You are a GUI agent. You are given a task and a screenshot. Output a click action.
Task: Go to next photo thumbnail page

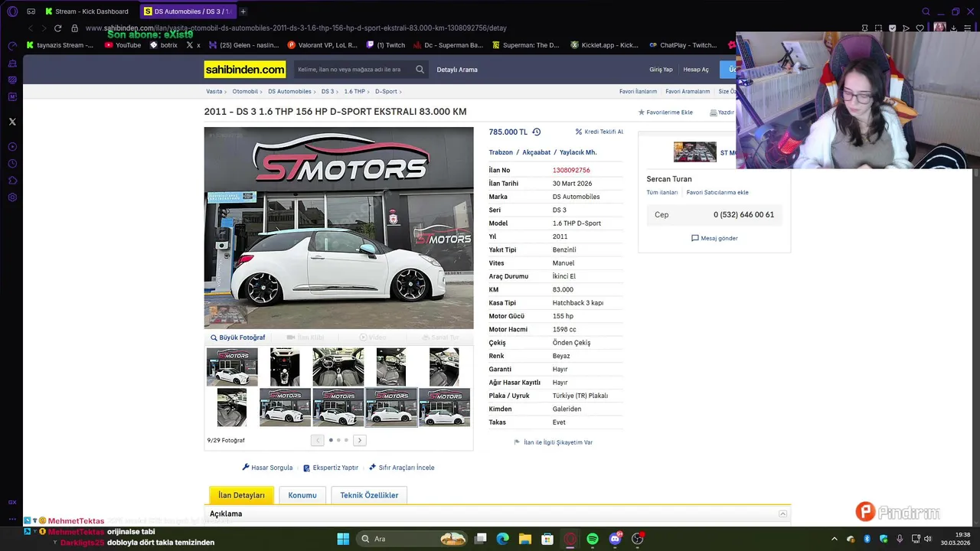click(359, 440)
